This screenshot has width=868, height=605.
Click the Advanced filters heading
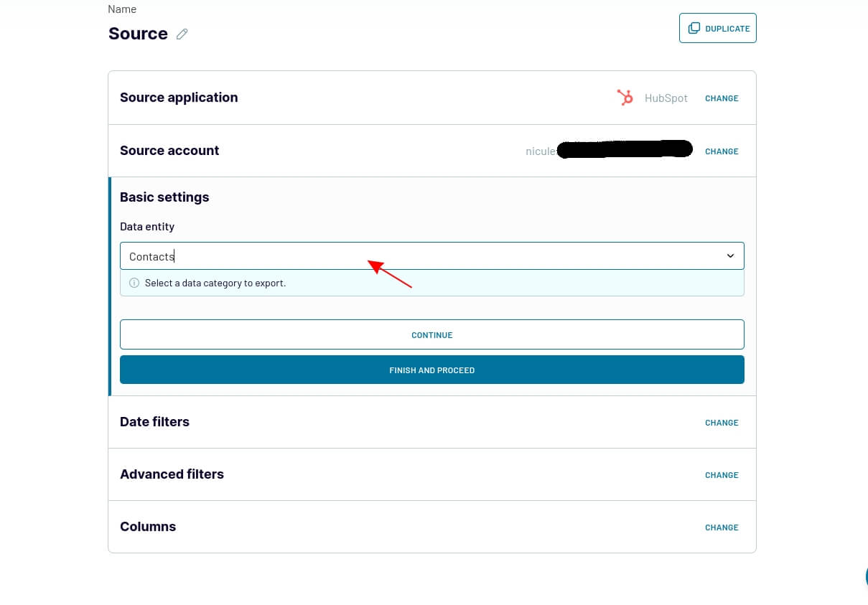[172, 474]
